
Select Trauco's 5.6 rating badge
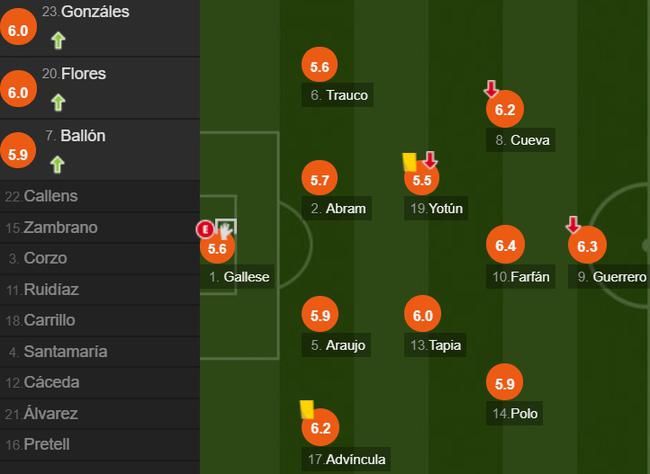coord(320,67)
